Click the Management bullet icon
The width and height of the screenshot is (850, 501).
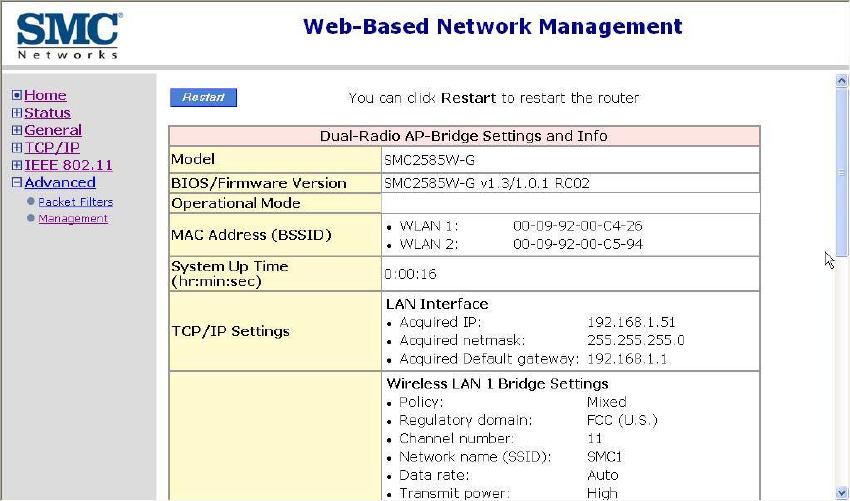[30, 218]
